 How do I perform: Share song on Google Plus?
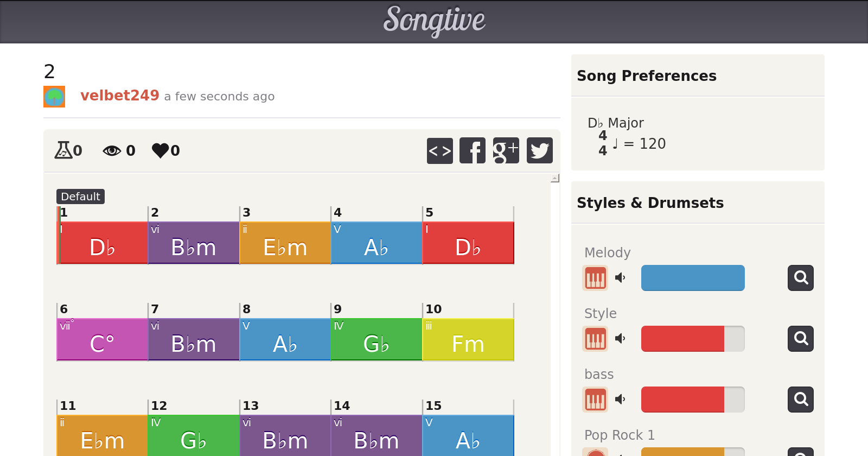click(506, 150)
